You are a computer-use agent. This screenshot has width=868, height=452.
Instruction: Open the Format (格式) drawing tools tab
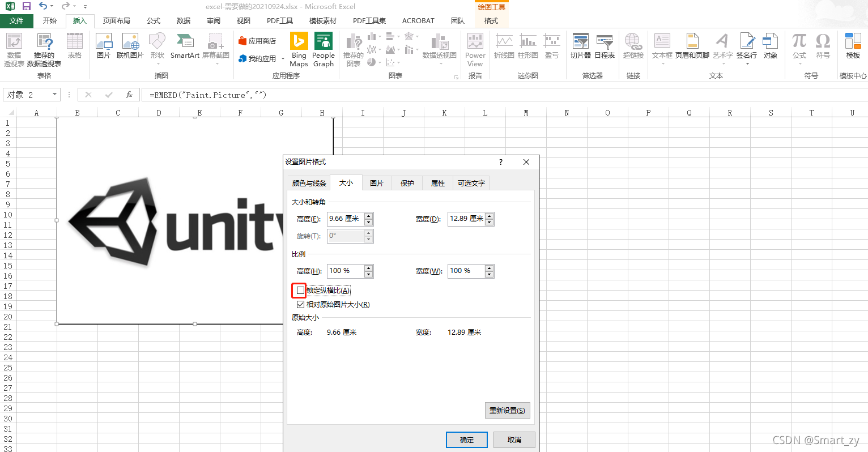coord(491,21)
